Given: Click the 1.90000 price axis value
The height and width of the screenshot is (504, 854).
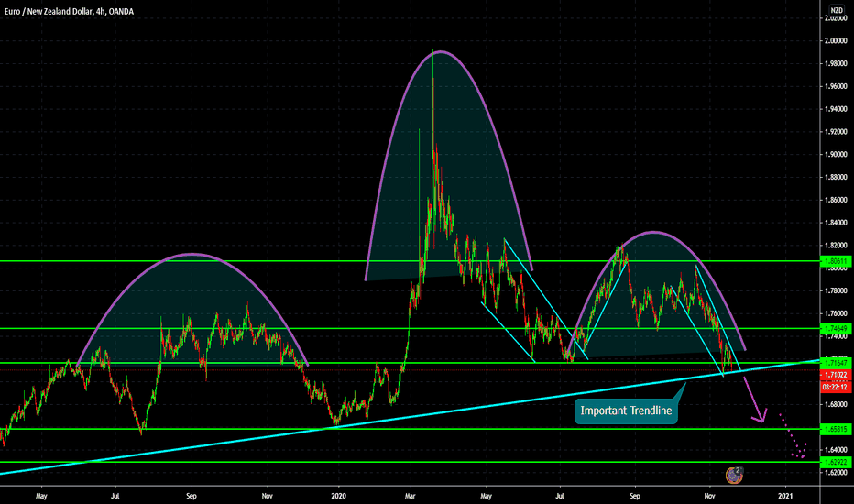Looking at the screenshot, I should [836, 155].
